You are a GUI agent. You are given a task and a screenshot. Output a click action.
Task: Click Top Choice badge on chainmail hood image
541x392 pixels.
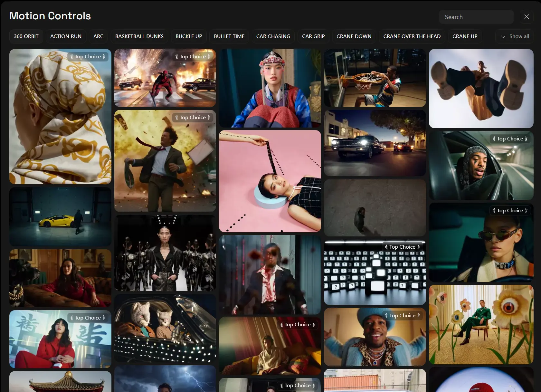coord(510,139)
